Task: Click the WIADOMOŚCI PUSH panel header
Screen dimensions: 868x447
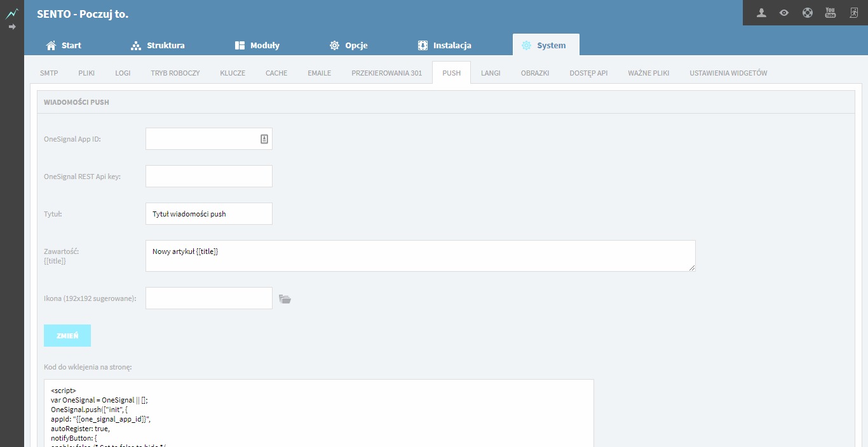Action: click(445, 102)
